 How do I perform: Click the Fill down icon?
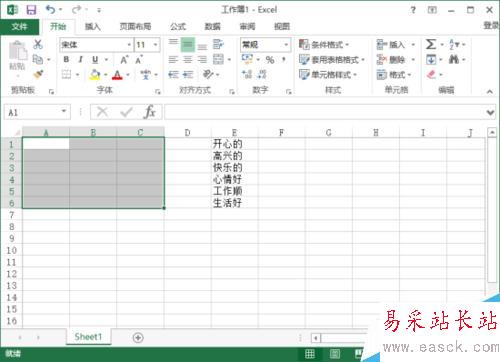[x=431, y=60]
